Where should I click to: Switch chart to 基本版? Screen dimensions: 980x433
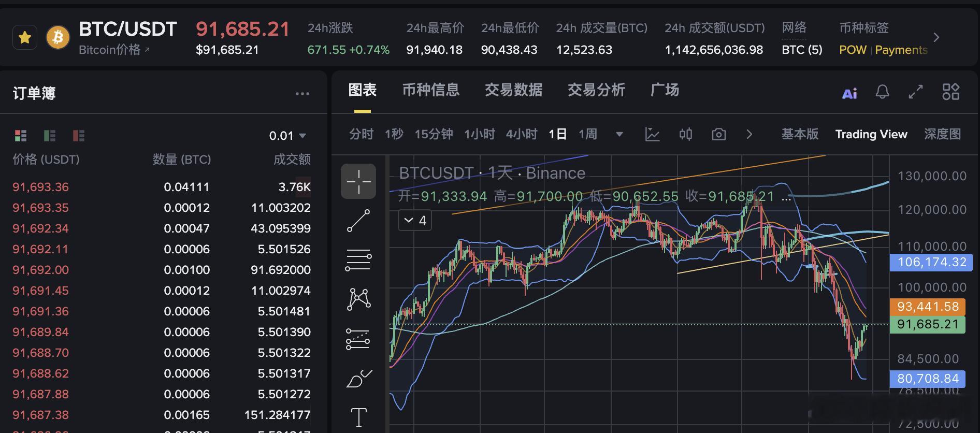(x=800, y=134)
